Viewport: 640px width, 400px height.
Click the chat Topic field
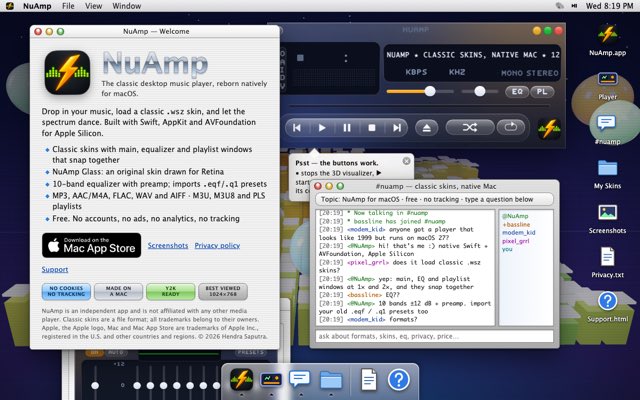(x=434, y=200)
